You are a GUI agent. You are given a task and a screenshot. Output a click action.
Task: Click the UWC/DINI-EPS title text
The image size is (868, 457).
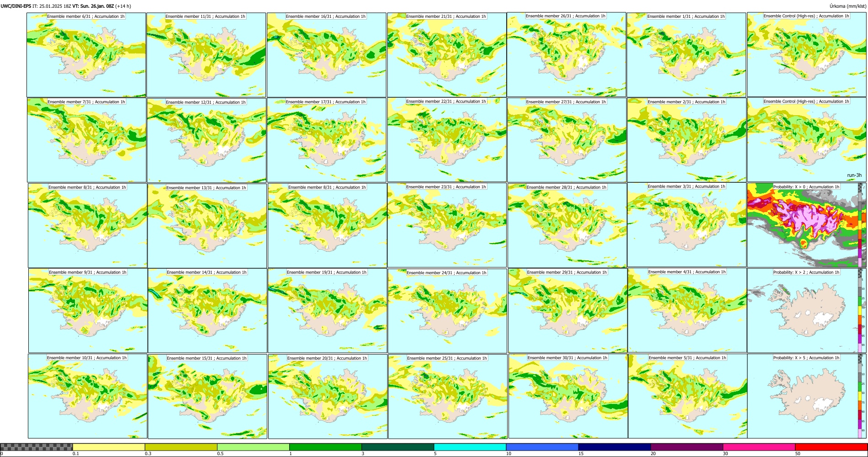pos(16,6)
